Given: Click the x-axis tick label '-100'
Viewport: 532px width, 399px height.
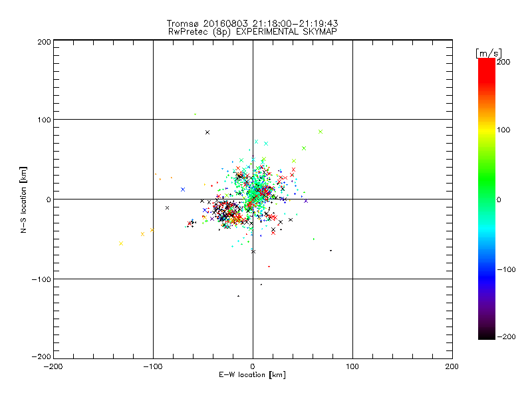Looking at the screenshot, I should pyautogui.click(x=153, y=367).
